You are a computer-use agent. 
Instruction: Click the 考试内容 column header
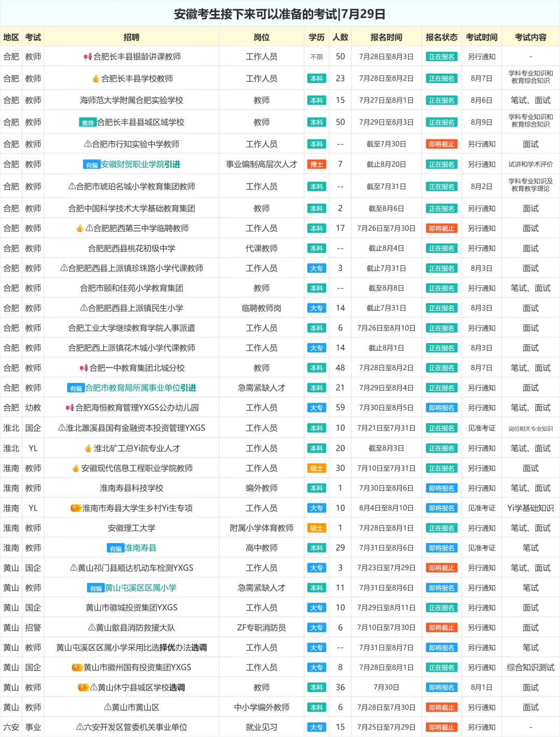tap(530, 37)
